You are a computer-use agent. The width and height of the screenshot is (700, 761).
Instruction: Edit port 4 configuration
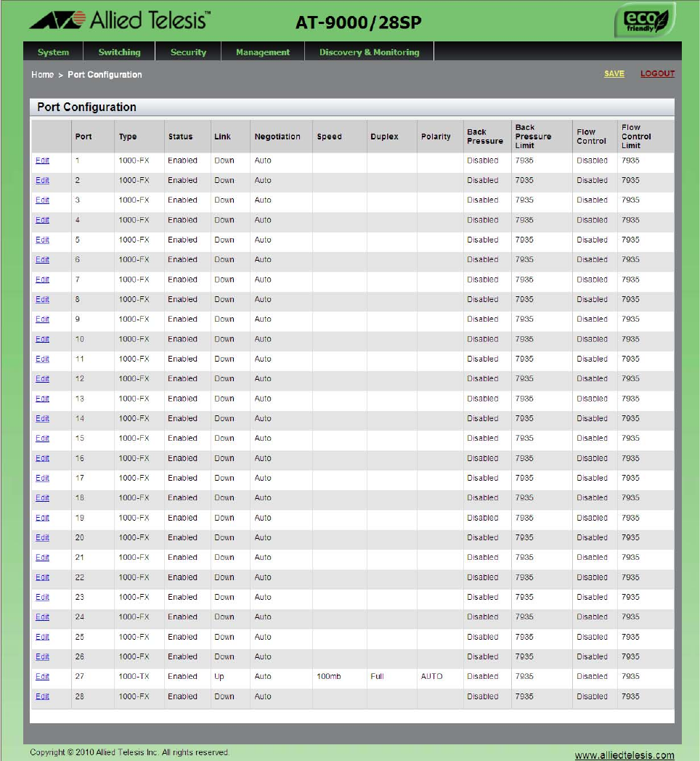(x=42, y=220)
